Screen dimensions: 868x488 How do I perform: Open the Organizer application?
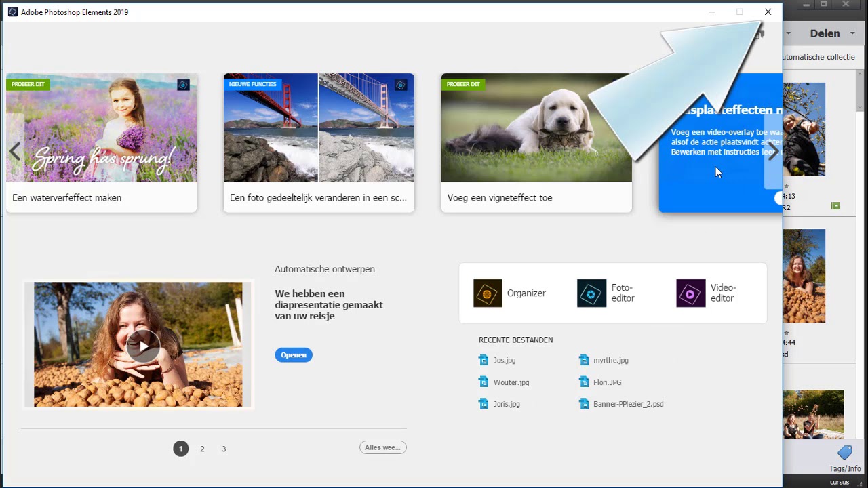[x=510, y=293]
